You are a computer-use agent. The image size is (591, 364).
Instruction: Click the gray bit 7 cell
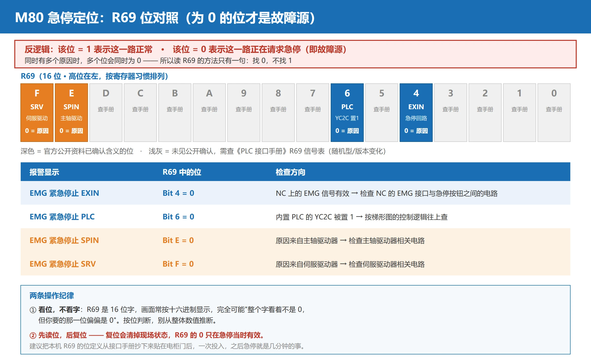pos(313,113)
